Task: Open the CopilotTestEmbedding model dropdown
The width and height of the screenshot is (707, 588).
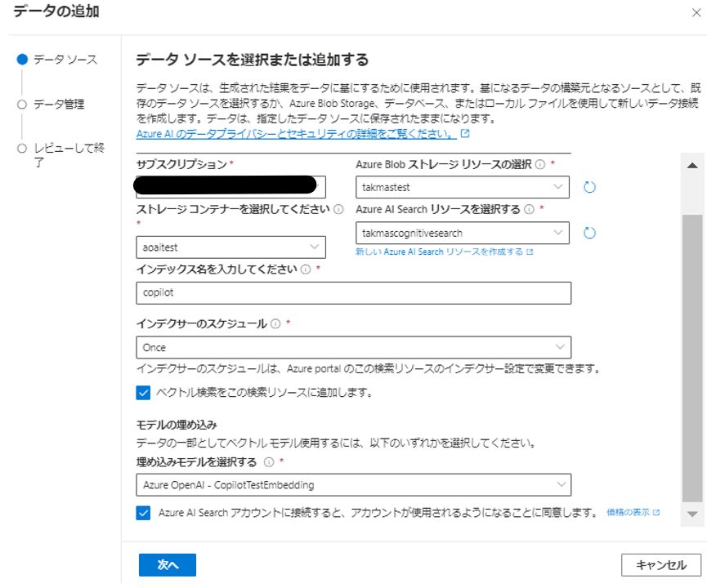Action: tap(353, 485)
